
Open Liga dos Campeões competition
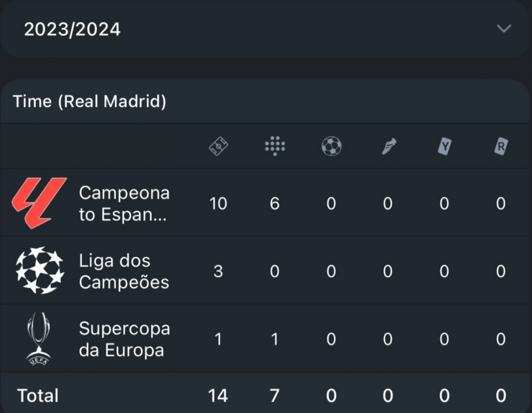click(x=124, y=271)
